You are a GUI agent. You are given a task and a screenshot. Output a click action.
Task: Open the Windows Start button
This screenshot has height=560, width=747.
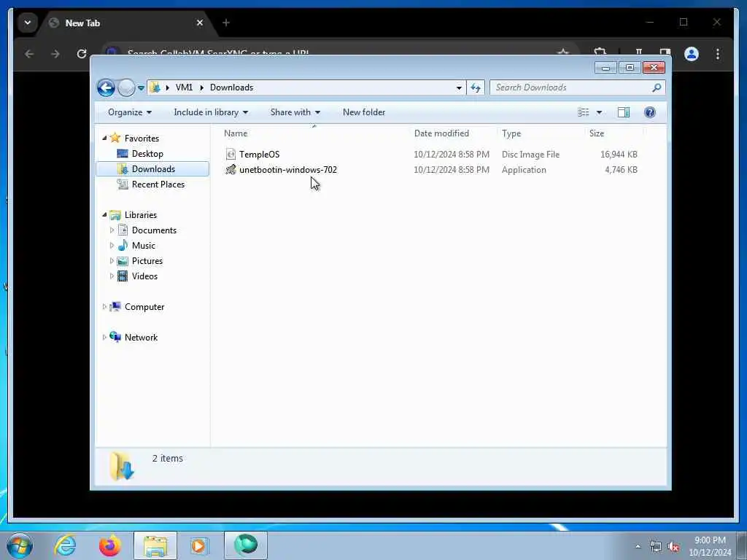coord(19,545)
